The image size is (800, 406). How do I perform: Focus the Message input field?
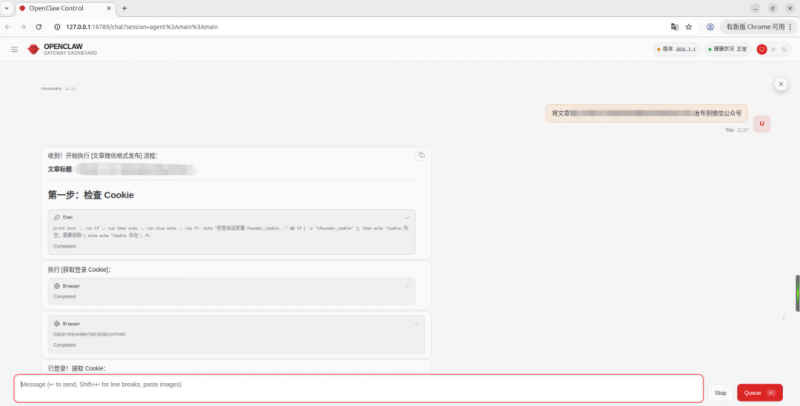click(358, 388)
